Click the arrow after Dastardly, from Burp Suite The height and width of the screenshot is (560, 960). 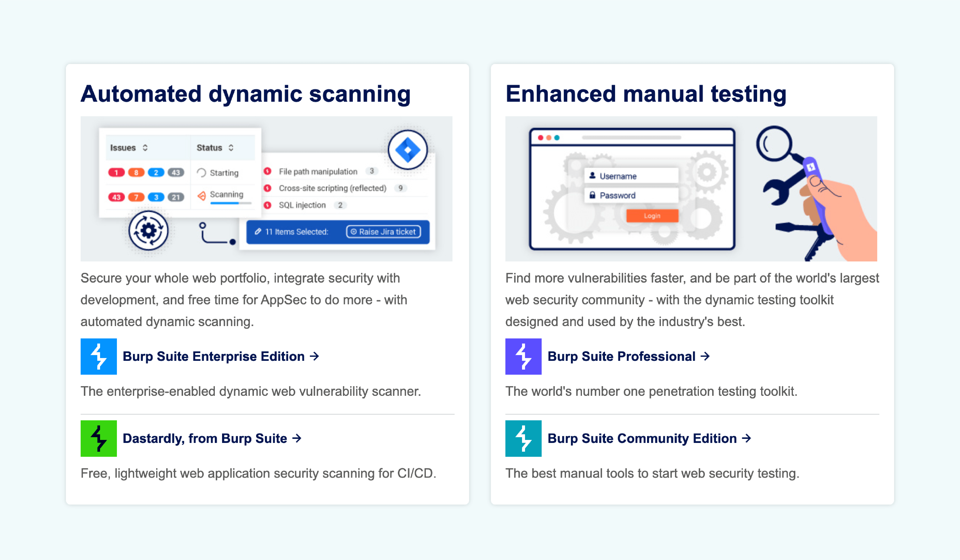(297, 439)
